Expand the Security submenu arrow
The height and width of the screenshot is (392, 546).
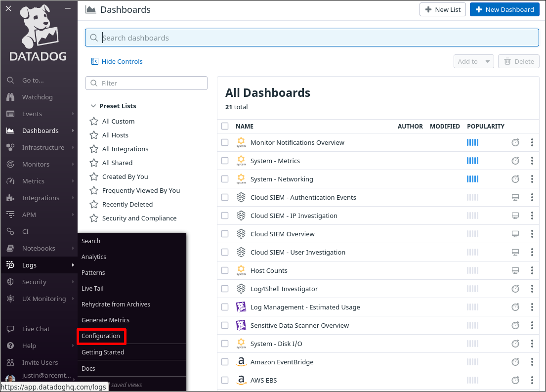tap(73, 282)
